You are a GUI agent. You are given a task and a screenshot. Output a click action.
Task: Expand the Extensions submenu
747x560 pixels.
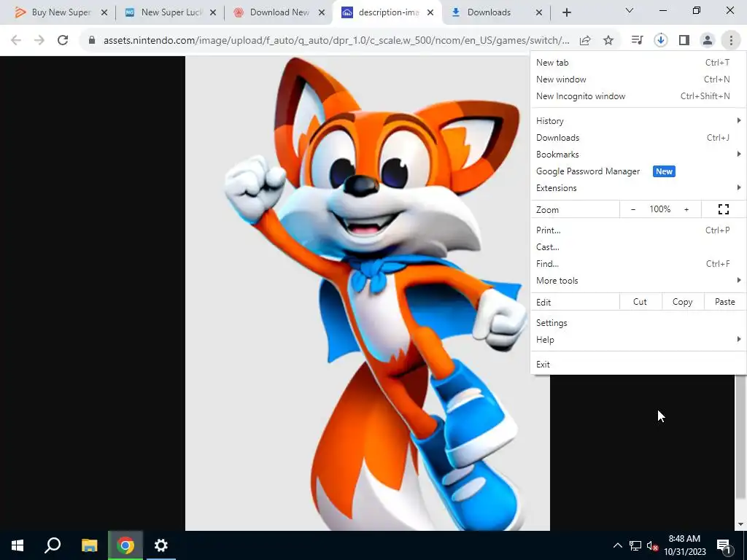click(x=638, y=187)
